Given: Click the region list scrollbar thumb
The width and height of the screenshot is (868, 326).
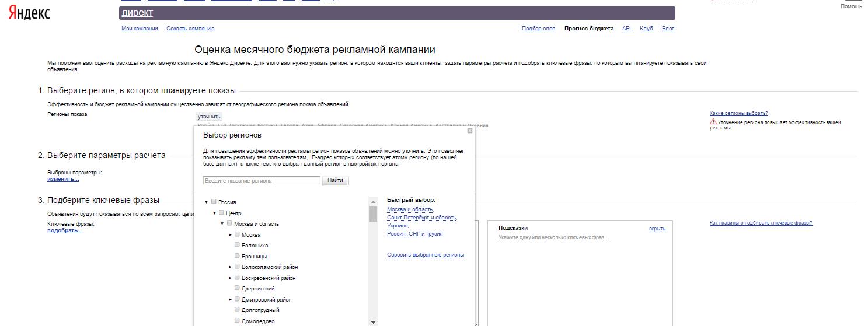Looking at the screenshot, I should click(x=373, y=214).
